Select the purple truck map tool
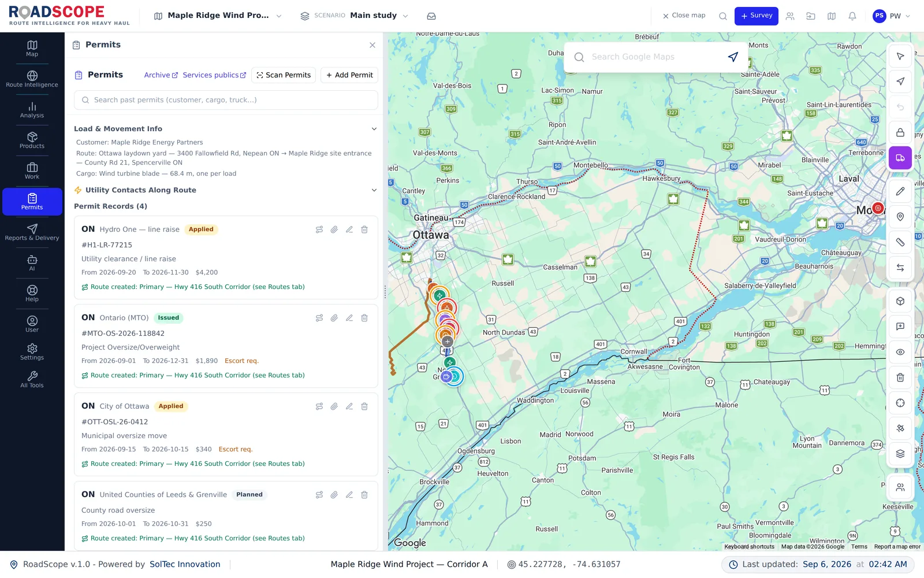 900,158
